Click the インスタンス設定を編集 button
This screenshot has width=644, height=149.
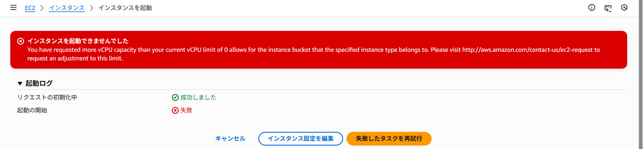(x=301, y=139)
